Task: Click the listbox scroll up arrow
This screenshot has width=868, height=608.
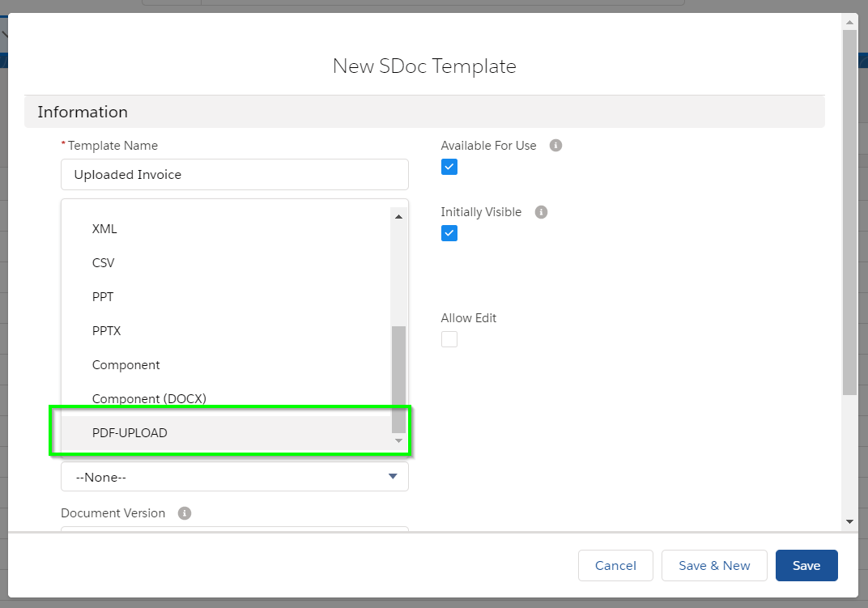Action: pos(398,216)
